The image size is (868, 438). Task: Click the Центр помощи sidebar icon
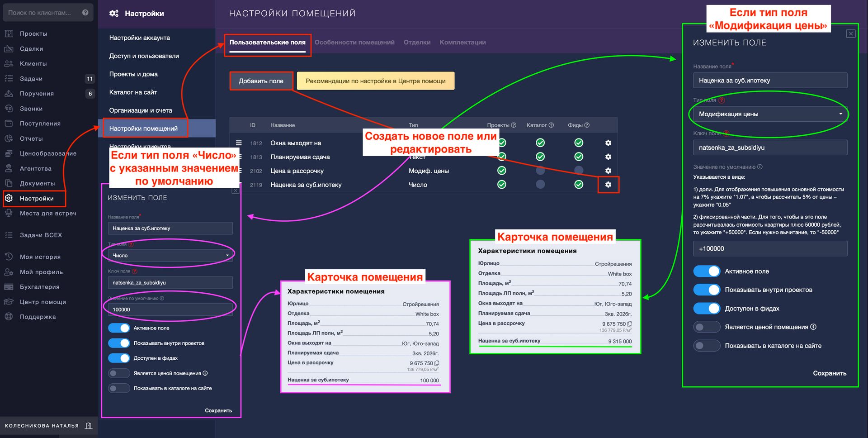click(x=9, y=302)
